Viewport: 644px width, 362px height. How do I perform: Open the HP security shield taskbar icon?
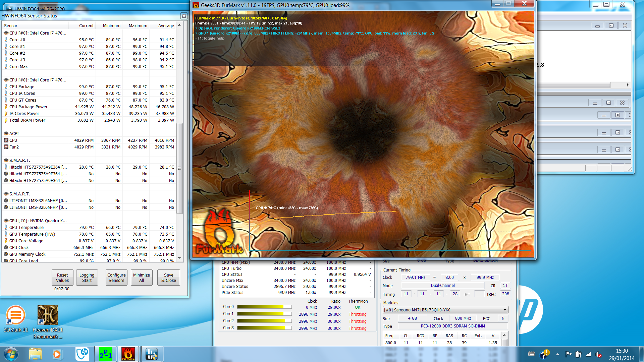tap(82, 354)
